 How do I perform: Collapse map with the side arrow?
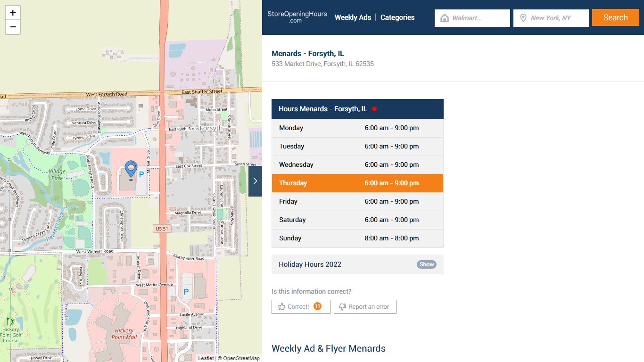pyautogui.click(x=255, y=181)
